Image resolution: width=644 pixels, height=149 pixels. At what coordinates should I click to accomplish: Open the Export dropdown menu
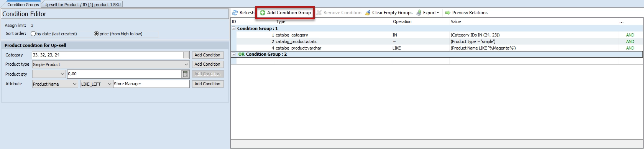428,13
